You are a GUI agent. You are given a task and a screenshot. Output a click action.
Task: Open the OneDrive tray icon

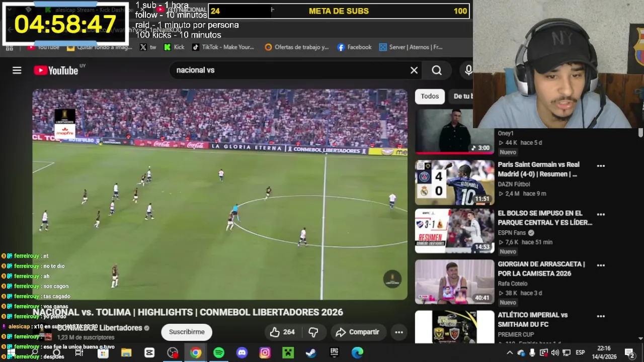point(521,353)
